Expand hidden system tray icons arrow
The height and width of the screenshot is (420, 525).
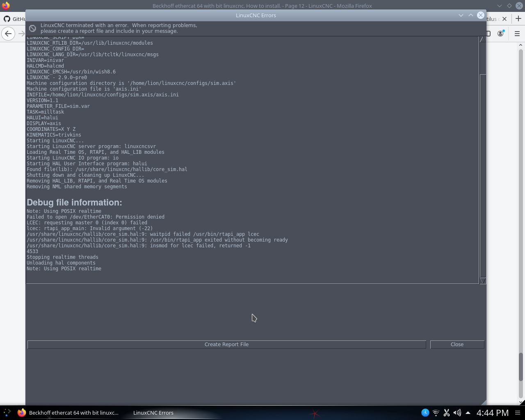pyautogui.click(x=468, y=413)
